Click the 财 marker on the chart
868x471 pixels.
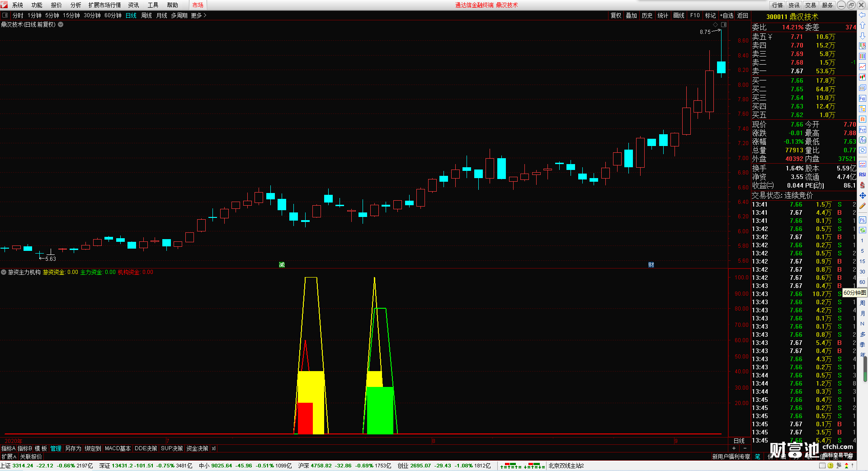tap(651, 265)
